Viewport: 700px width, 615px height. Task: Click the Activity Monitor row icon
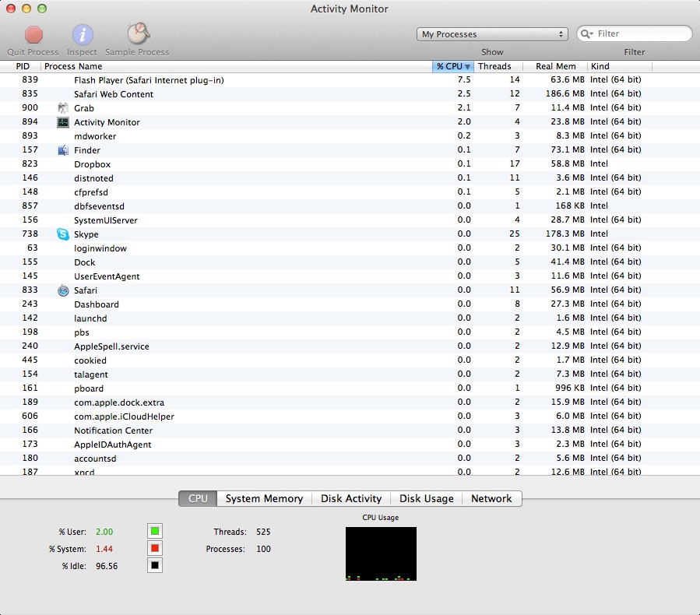click(63, 122)
